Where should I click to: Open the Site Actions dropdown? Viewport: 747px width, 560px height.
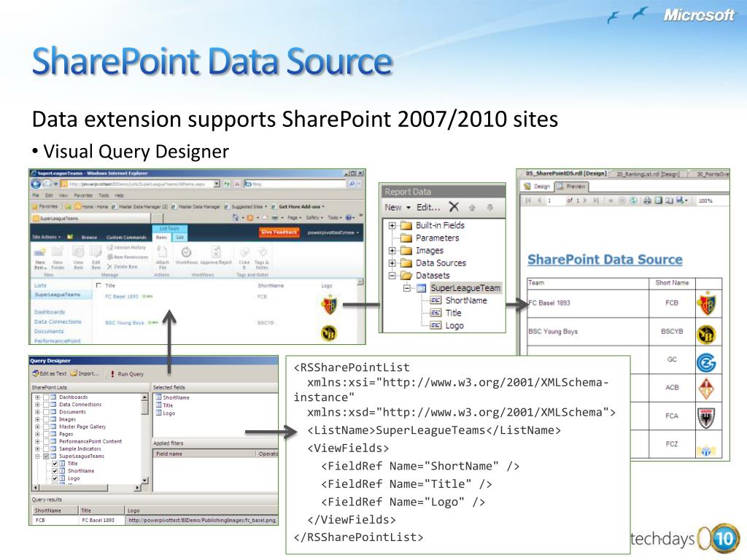pyautogui.click(x=47, y=237)
